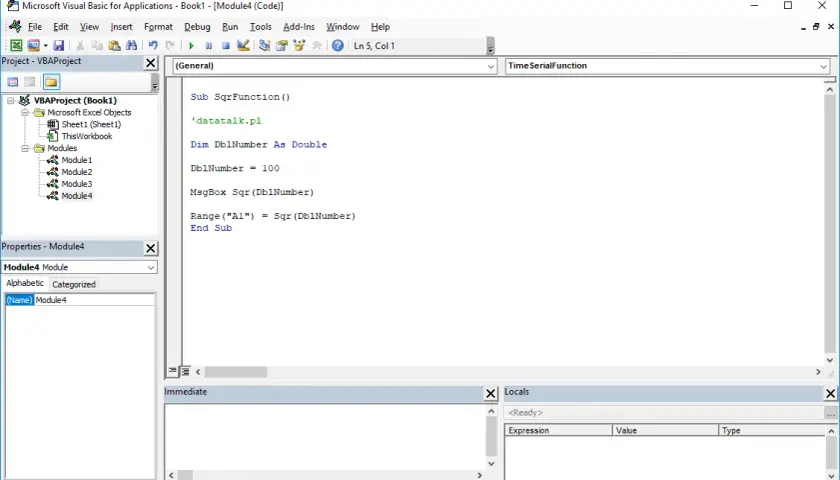The image size is (840, 480).
Task: Click the Copy icon in toolbar
Action: pos(97,46)
